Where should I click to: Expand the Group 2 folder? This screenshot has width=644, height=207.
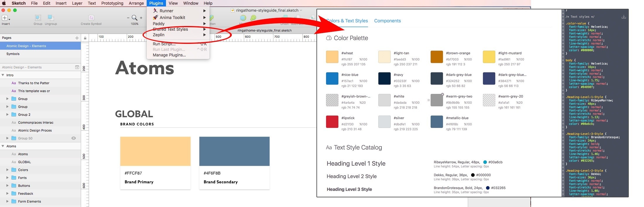[x=7, y=115]
